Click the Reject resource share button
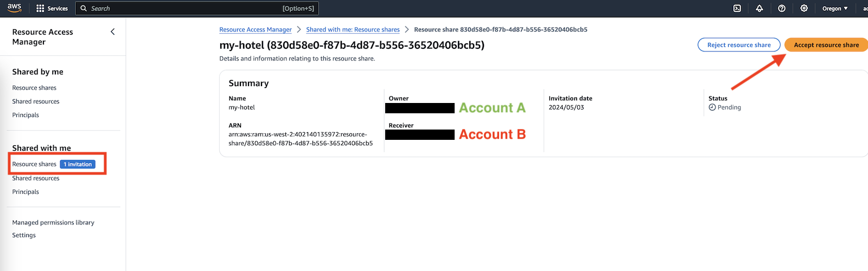Viewport: 868px width, 271px height. pos(739,45)
